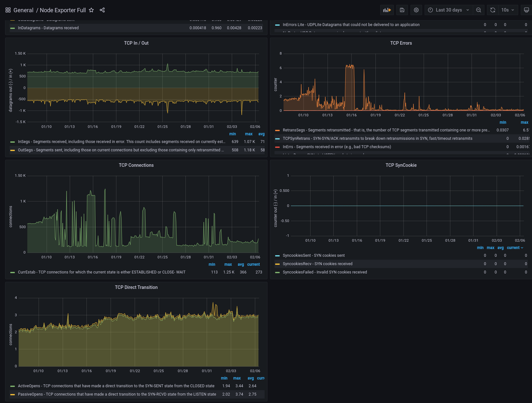Save the dashboard using the floppy icon
Image resolution: width=532 pixels, height=403 pixels.
click(402, 10)
